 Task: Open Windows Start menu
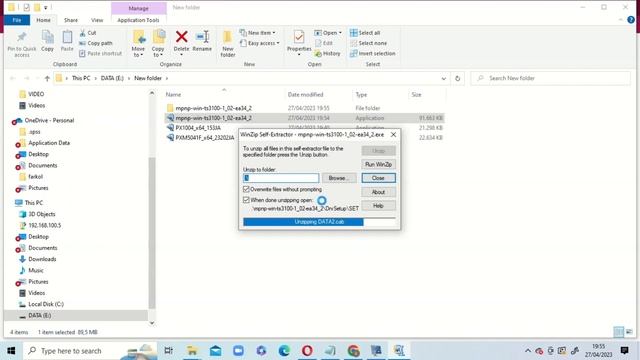pyautogui.click(x=11, y=350)
